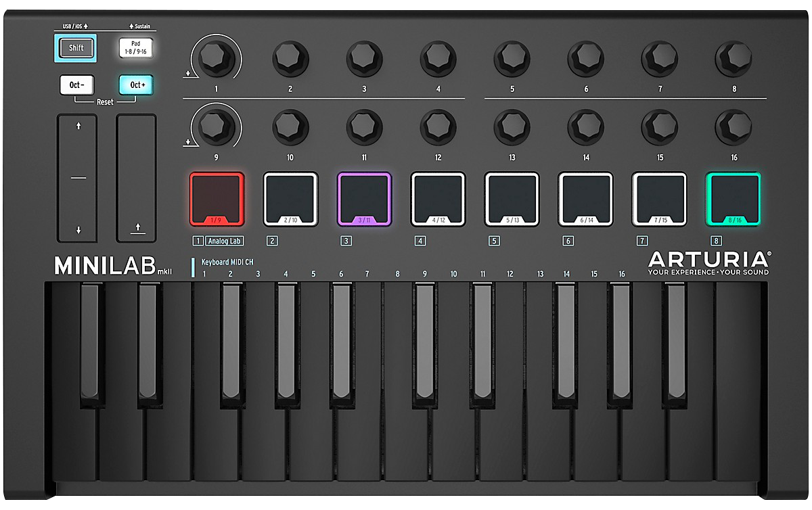Click the boxed "6" label below pad 6/14
Viewport: 812px width, 510px height.
pos(568,241)
